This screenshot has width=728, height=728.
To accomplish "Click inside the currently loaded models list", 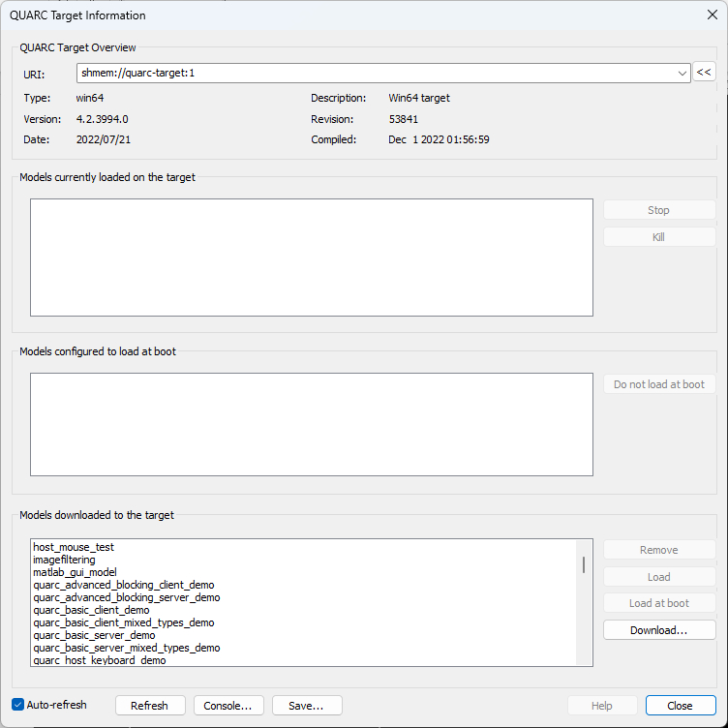I will tap(312, 258).
